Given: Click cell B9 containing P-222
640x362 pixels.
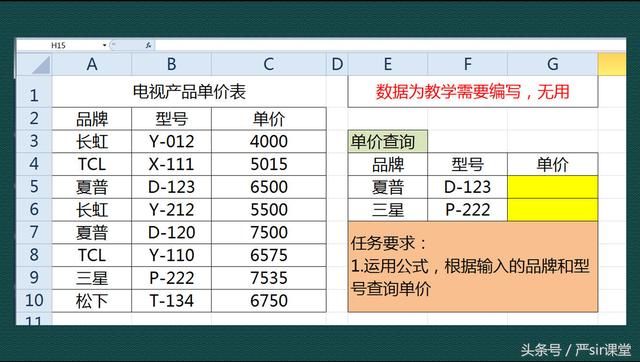Looking at the screenshot, I should coord(171,278).
